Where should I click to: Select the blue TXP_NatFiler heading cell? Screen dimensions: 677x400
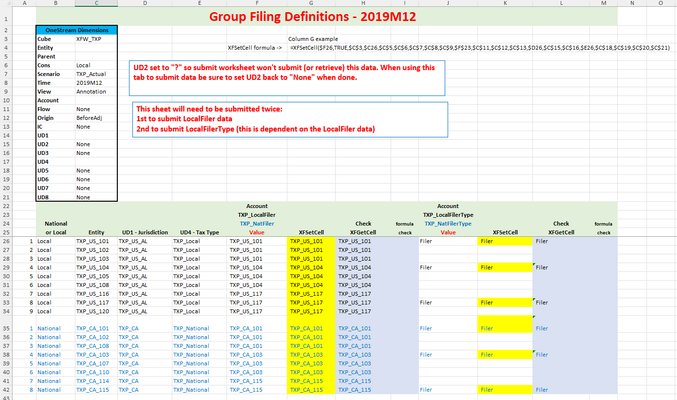pos(256,224)
